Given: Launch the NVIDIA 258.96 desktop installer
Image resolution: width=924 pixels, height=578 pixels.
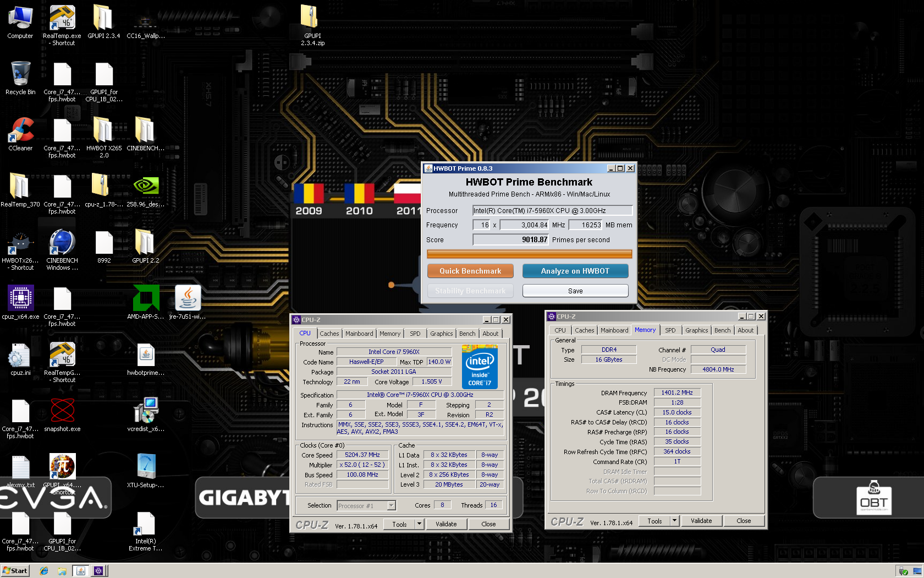Looking at the screenshot, I should 145,190.
